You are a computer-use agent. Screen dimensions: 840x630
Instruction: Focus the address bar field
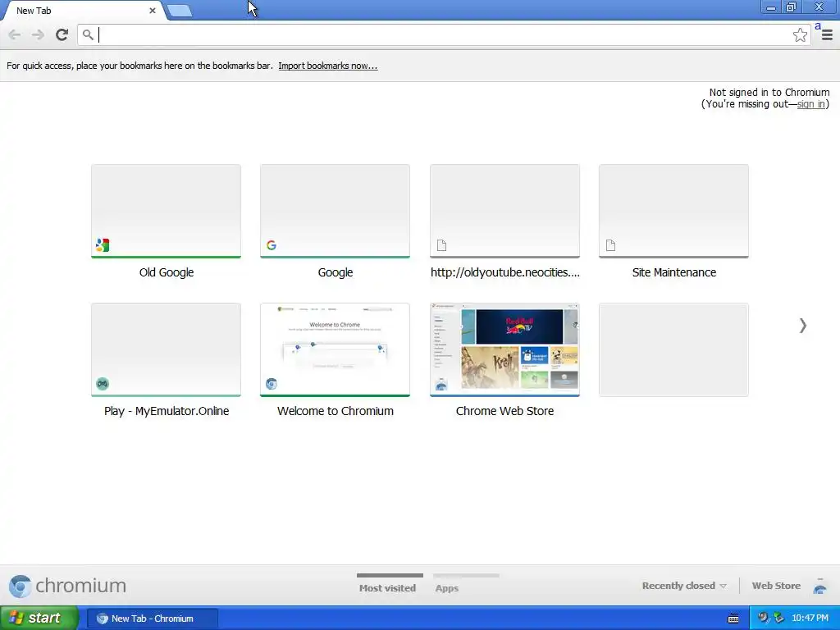444,34
